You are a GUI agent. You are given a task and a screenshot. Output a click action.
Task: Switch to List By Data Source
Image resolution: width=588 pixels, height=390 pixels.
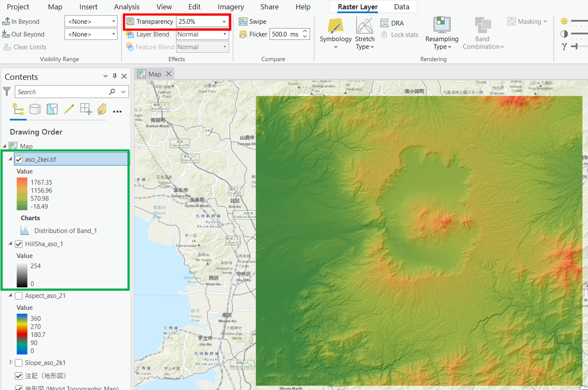tap(35, 109)
